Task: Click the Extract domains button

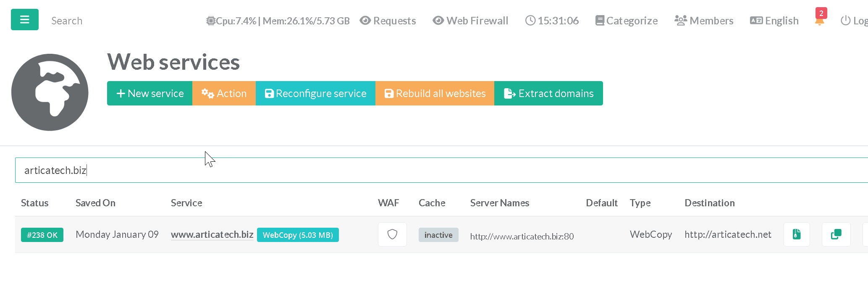Action: pyautogui.click(x=548, y=93)
